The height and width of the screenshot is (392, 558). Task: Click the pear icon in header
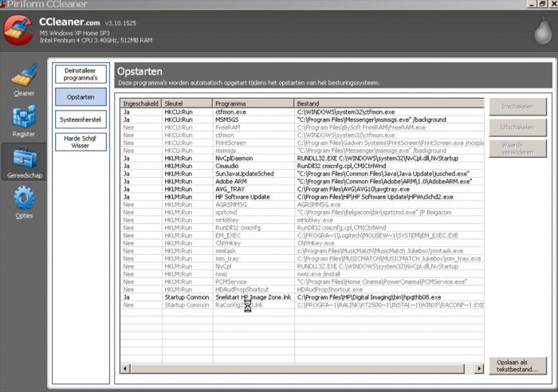click(x=543, y=31)
